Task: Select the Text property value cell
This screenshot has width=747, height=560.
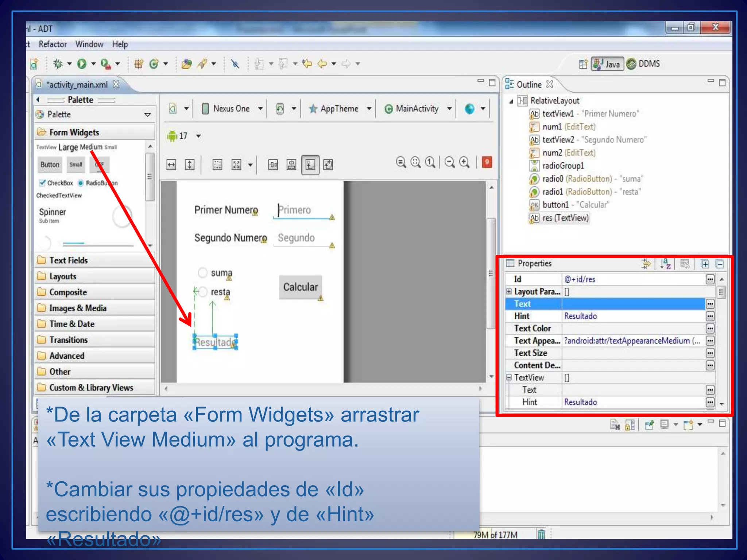Action: (x=633, y=304)
